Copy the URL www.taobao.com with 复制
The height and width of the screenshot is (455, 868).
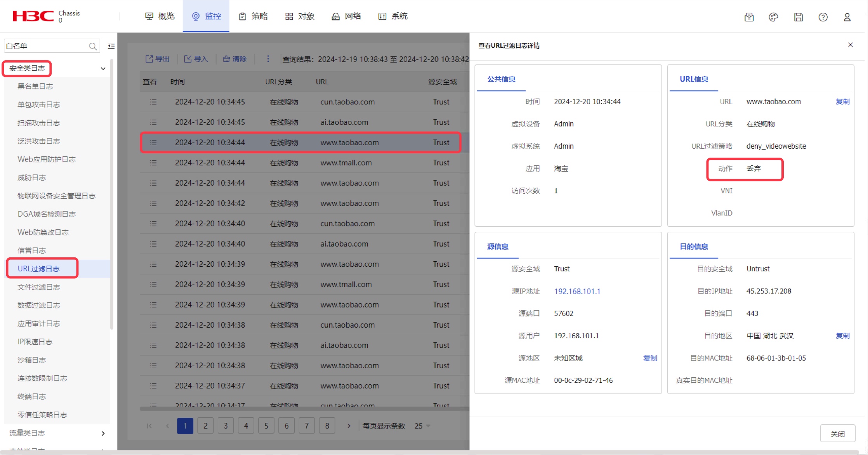click(842, 102)
